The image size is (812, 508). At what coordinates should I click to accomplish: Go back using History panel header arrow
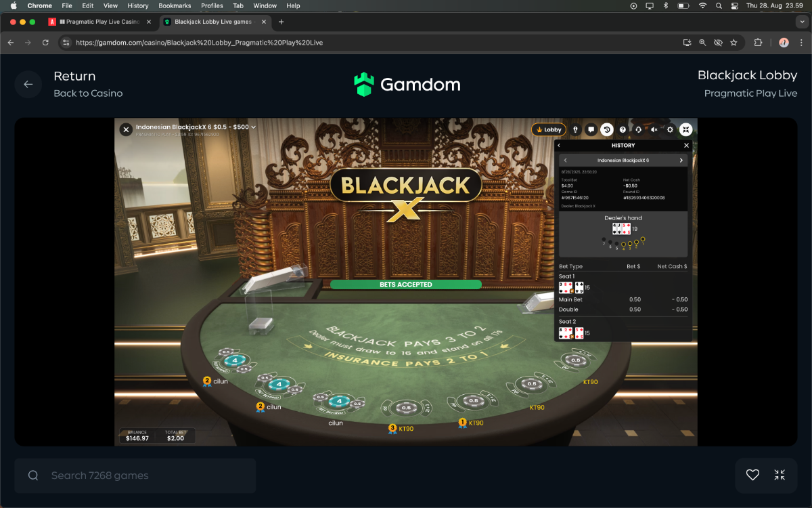coord(559,146)
